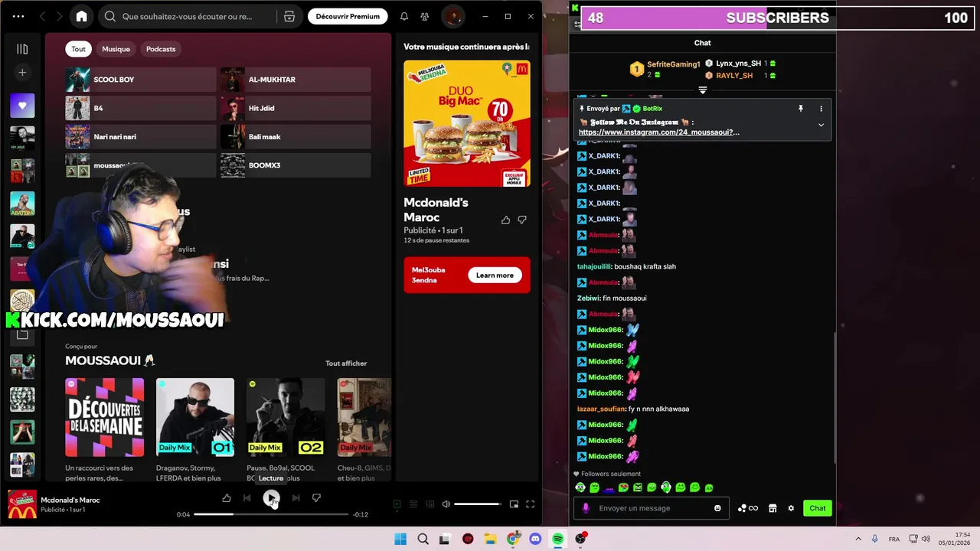Click the purple microphone icon in chat
The width and height of the screenshot is (980, 551).
pos(586,508)
